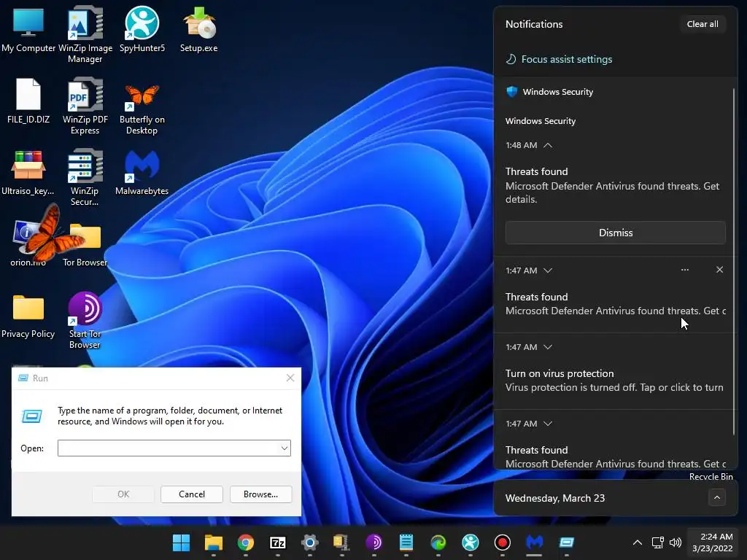Screen dimensions: 747x560
Task: Click the taskbar clock and date
Action: pos(712,542)
